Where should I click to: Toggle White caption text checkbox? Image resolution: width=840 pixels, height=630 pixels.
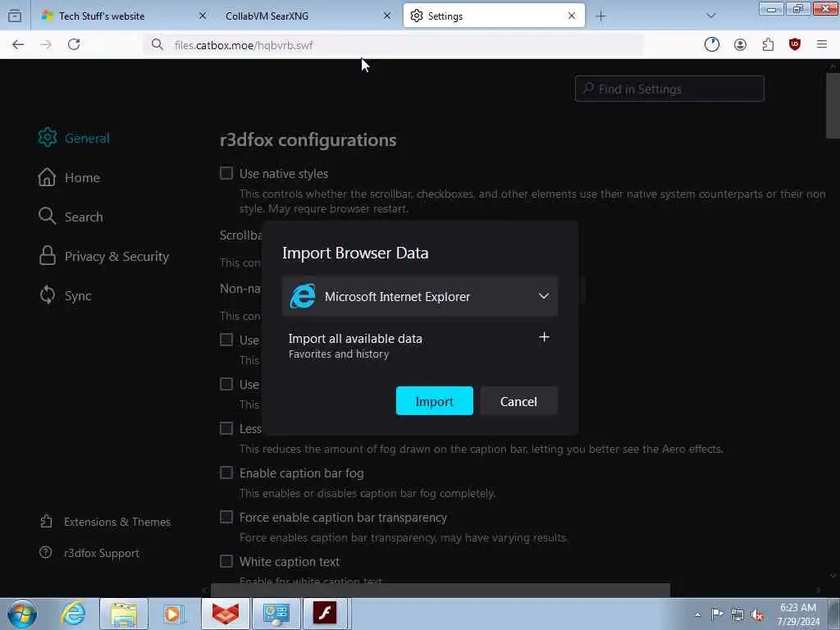[226, 561]
